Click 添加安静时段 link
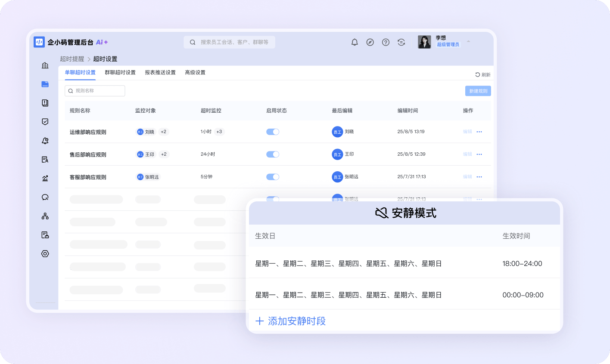 (x=291, y=321)
